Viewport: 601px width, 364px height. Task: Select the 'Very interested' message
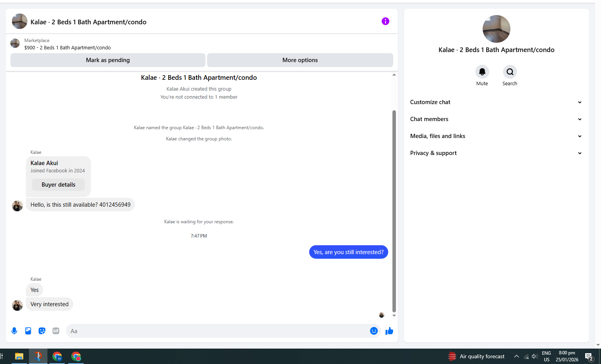[49, 304]
